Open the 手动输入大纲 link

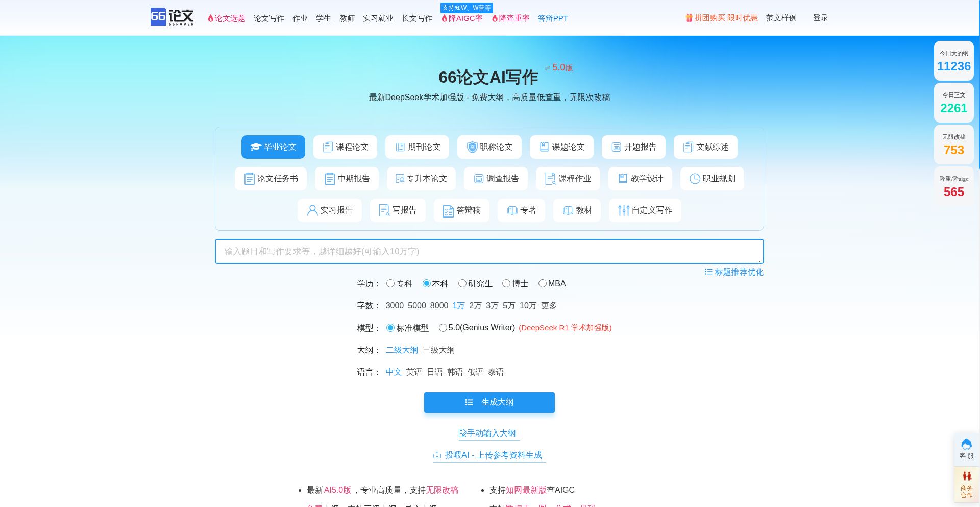pos(488,432)
